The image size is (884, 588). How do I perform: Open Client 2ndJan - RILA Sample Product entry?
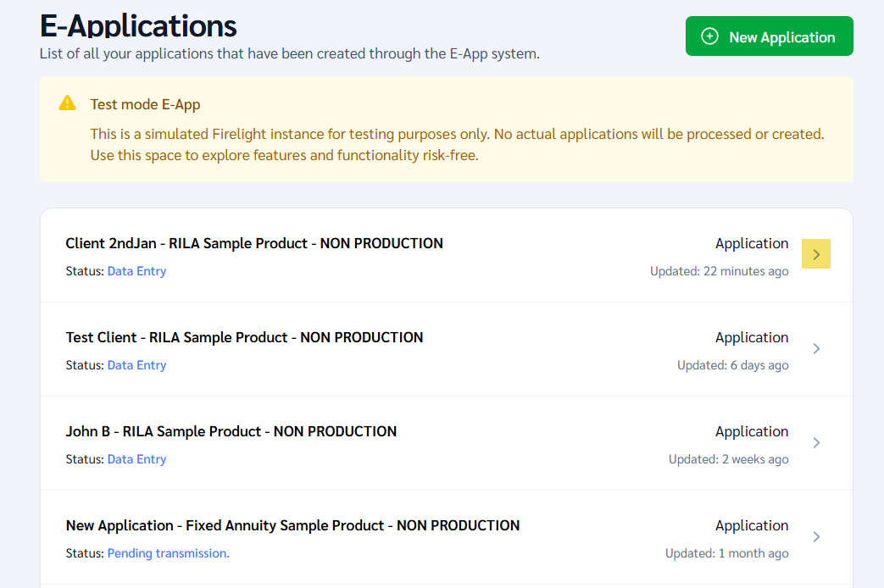[x=254, y=243]
